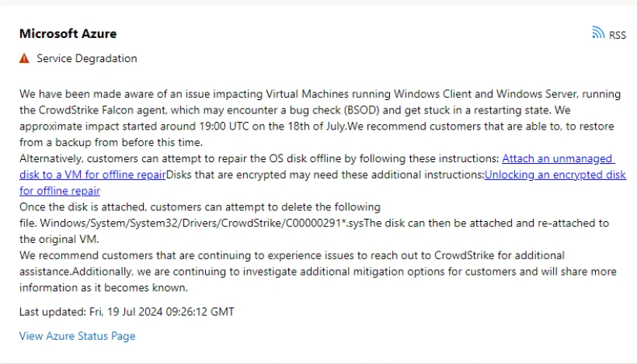Click 'the original VM.' text

[59, 239]
